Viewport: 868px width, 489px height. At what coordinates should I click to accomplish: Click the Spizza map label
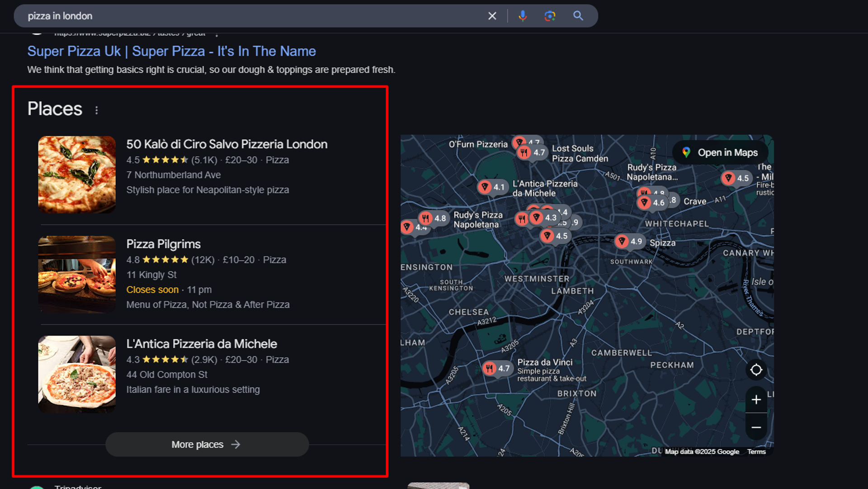[662, 243]
